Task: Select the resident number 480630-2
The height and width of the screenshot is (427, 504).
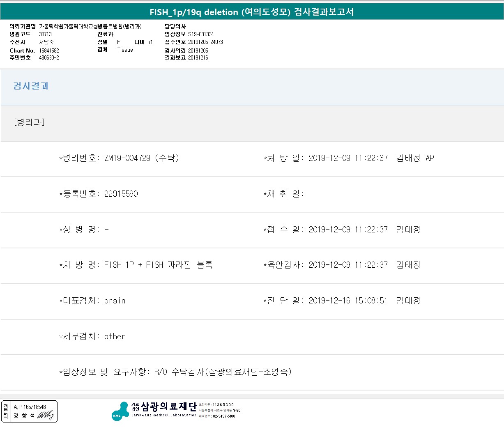Action: (49, 58)
